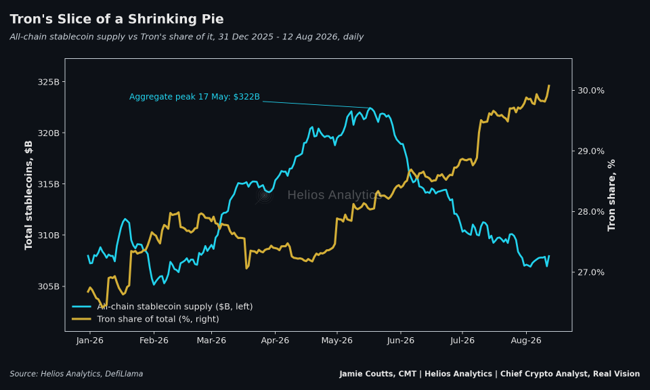Click the yellow legend line swatch
Image resolution: width=650 pixels, height=390 pixels.
tap(81, 319)
